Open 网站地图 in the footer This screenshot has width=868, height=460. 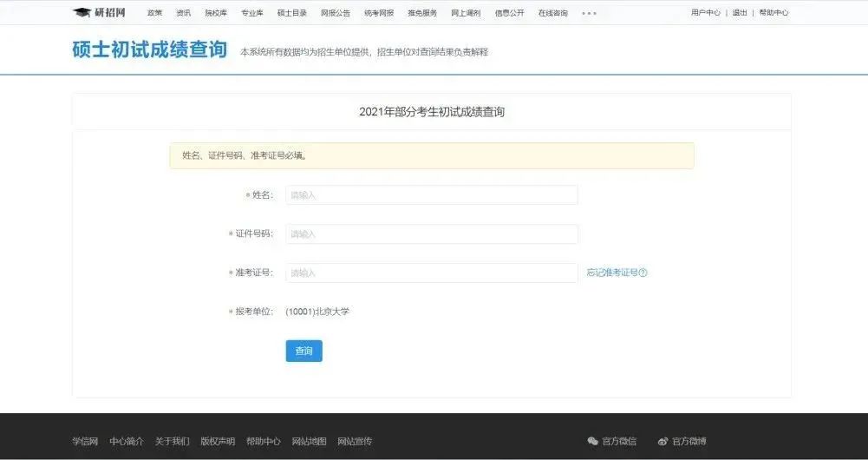pyautogui.click(x=309, y=441)
